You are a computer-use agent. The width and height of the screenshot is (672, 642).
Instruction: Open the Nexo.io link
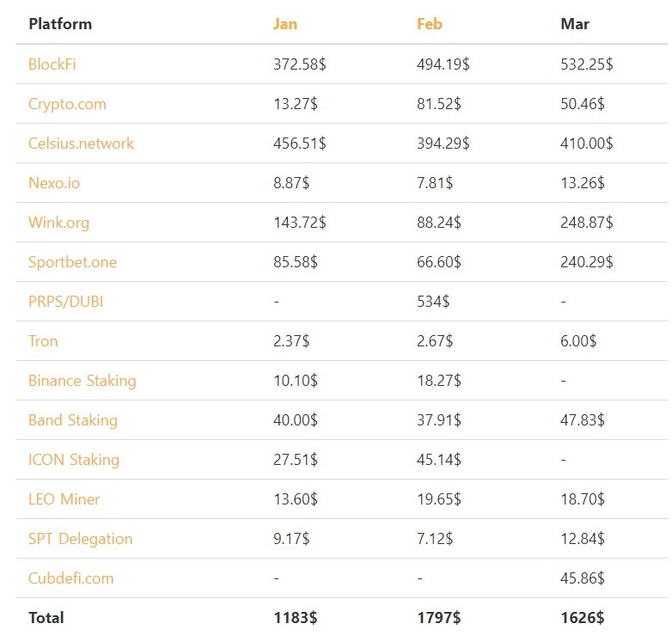pos(54,183)
